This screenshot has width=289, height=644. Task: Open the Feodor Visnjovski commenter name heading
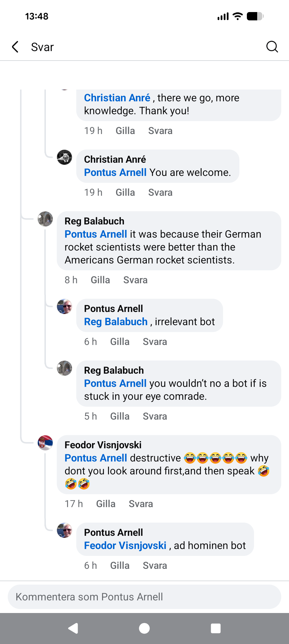103,445
